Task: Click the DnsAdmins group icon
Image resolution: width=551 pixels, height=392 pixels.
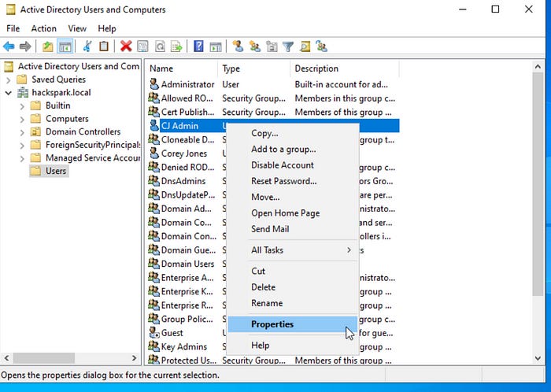Action: point(153,181)
